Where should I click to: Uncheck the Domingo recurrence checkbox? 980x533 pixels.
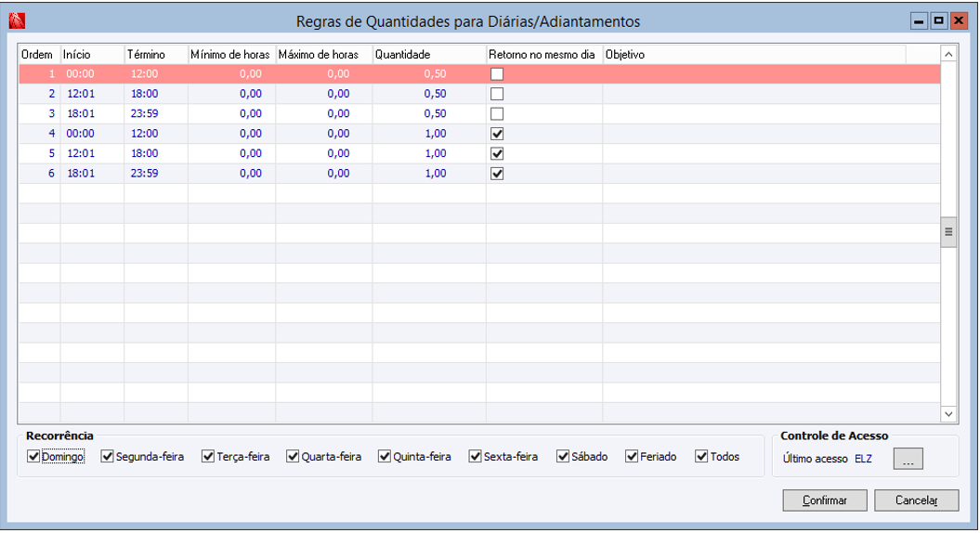coord(33,457)
